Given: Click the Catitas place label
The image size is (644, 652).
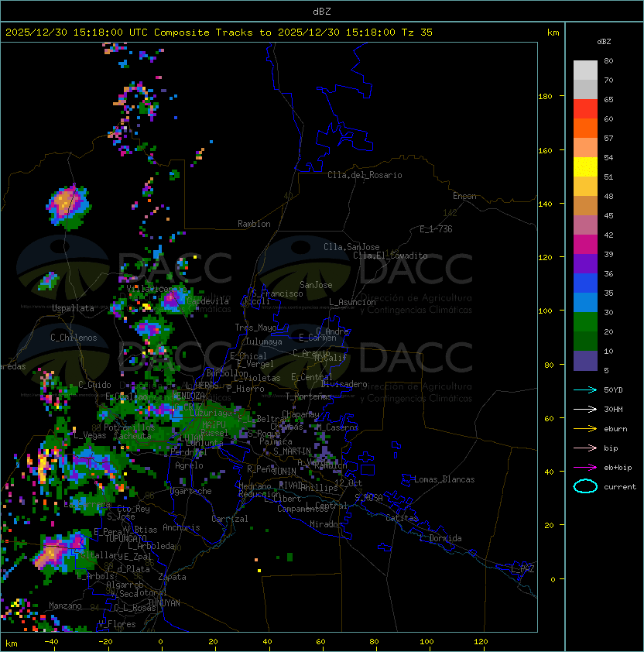Looking at the screenshot, I should pyautogui.click(x=402, y=518).
